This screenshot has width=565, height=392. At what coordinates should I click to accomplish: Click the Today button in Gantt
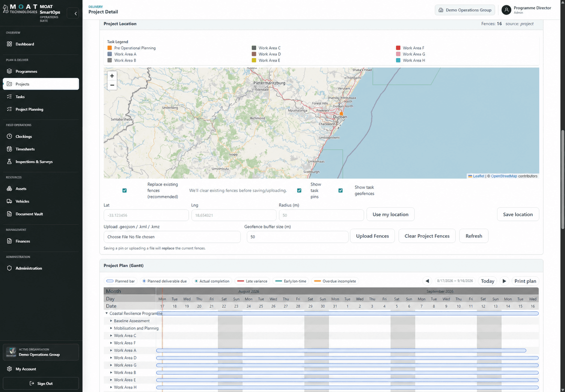[488, 281]
